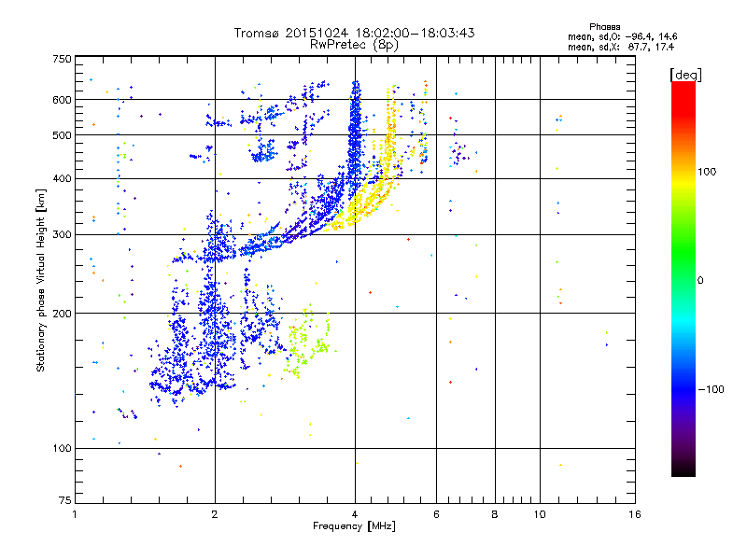Click the 'Stationary phase Virtual Height [km]' axis label
The image size is (747, 560).
click(41, 281)
